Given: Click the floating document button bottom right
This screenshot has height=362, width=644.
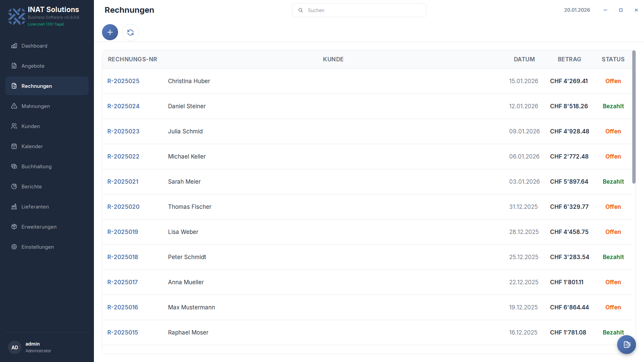Looking at the screenshot, I should tap(627, 345).
